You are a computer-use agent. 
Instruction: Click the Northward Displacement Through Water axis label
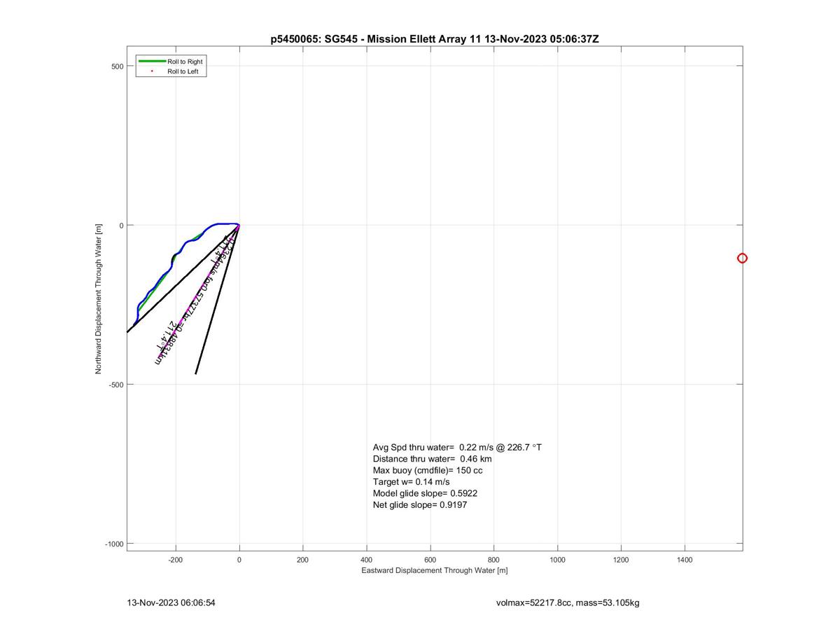[99, 298]
